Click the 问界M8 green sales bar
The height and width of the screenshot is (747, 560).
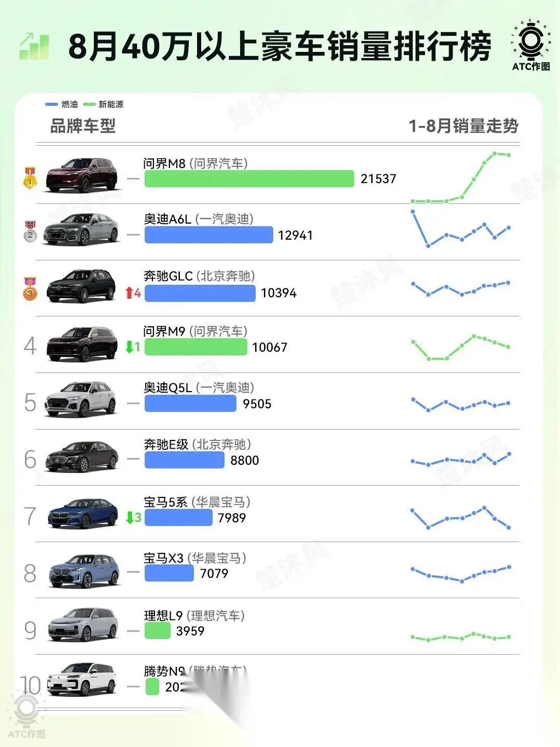point(249,178)
